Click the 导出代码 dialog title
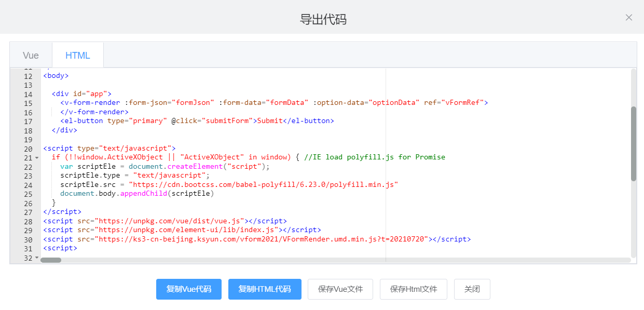Image resolution: width=644 pixels, height=310 pixels. 323,20
